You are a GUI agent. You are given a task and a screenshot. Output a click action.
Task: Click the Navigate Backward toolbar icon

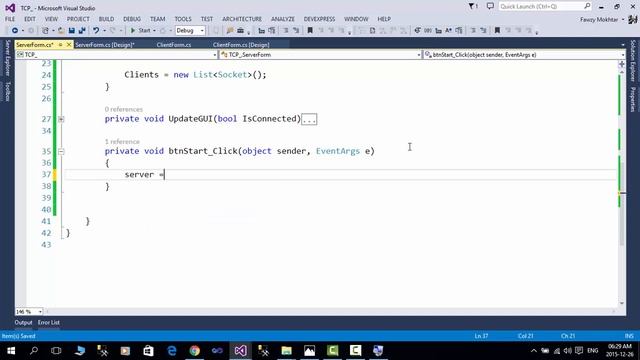15,31
